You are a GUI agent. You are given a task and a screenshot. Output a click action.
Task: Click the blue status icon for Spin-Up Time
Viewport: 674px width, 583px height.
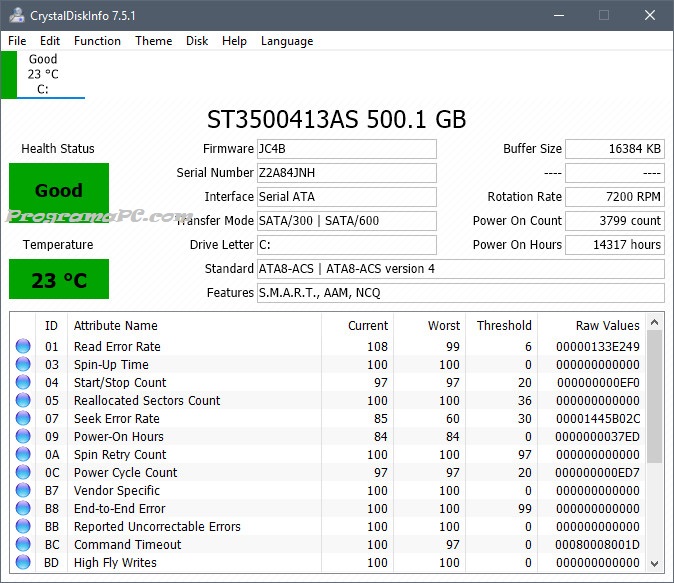pyautogui.click(x=23, y=365)
